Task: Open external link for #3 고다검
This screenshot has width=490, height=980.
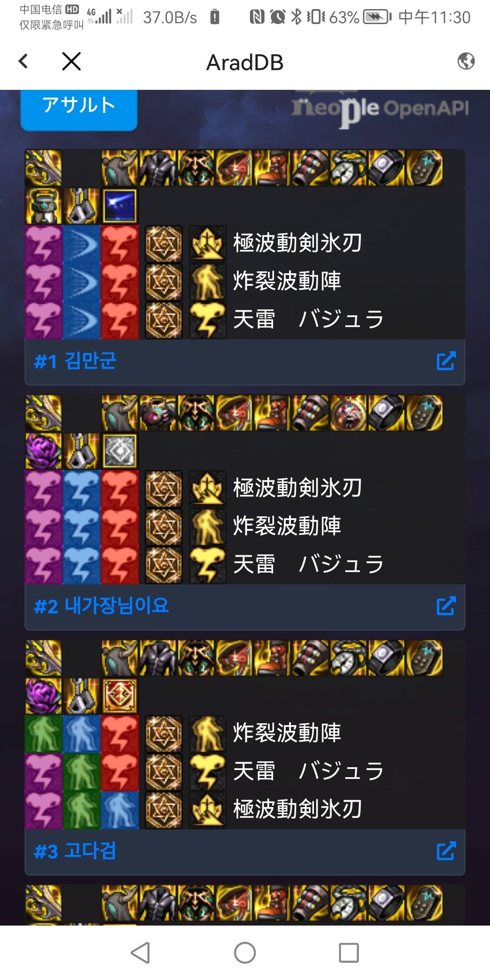Action: click(446, 851)
